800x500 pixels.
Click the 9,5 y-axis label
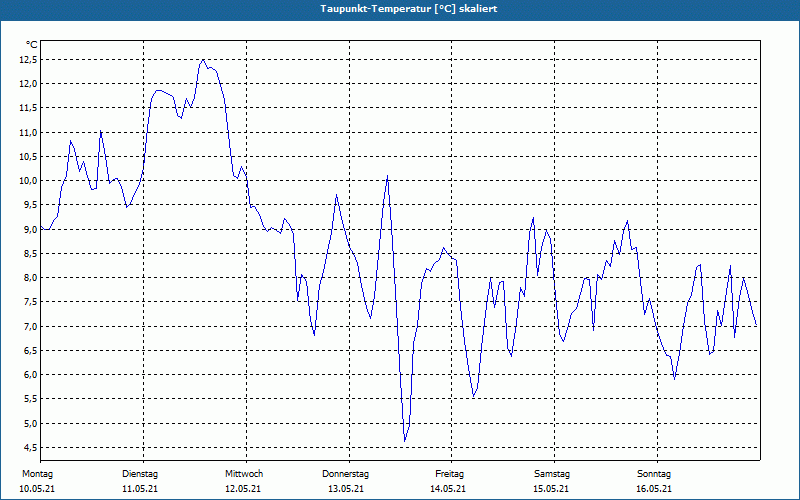pos(31,205)
